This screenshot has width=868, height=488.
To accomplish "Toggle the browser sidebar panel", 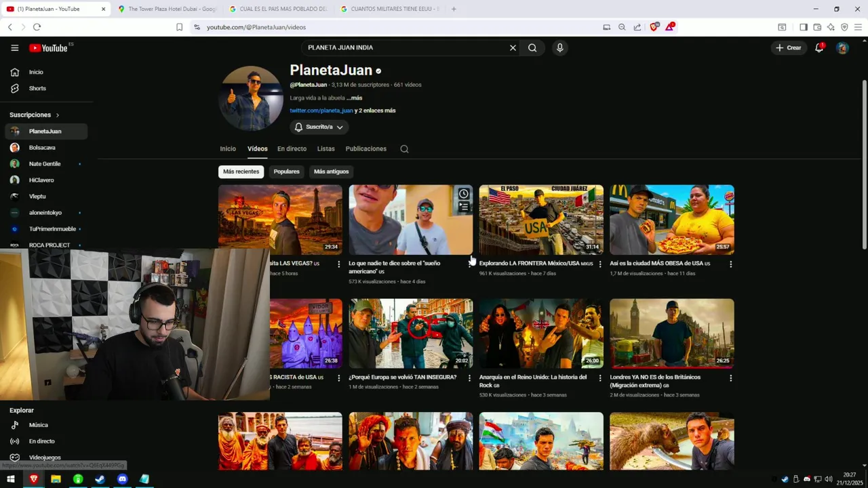I will [804, 27].
